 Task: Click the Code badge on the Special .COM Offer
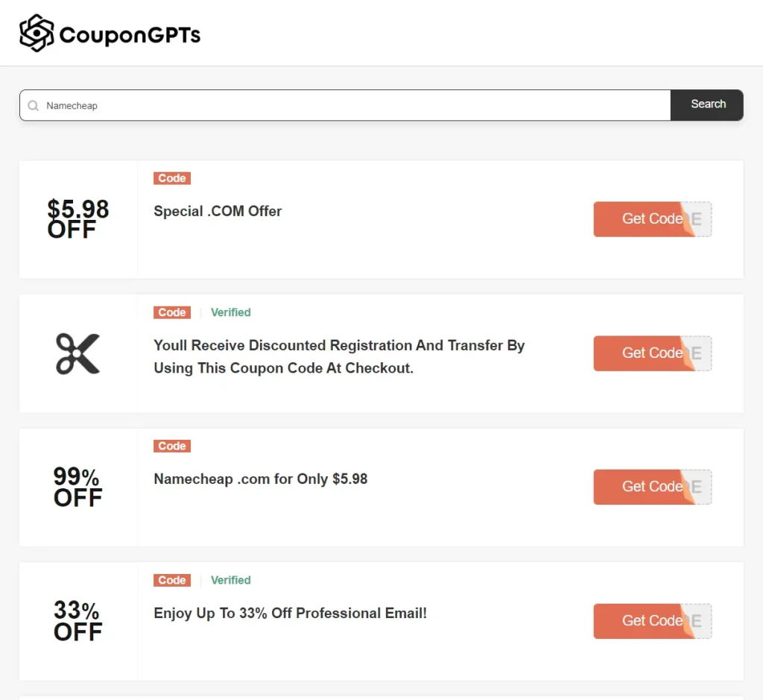pyautogui.click(x=171, y=178)
